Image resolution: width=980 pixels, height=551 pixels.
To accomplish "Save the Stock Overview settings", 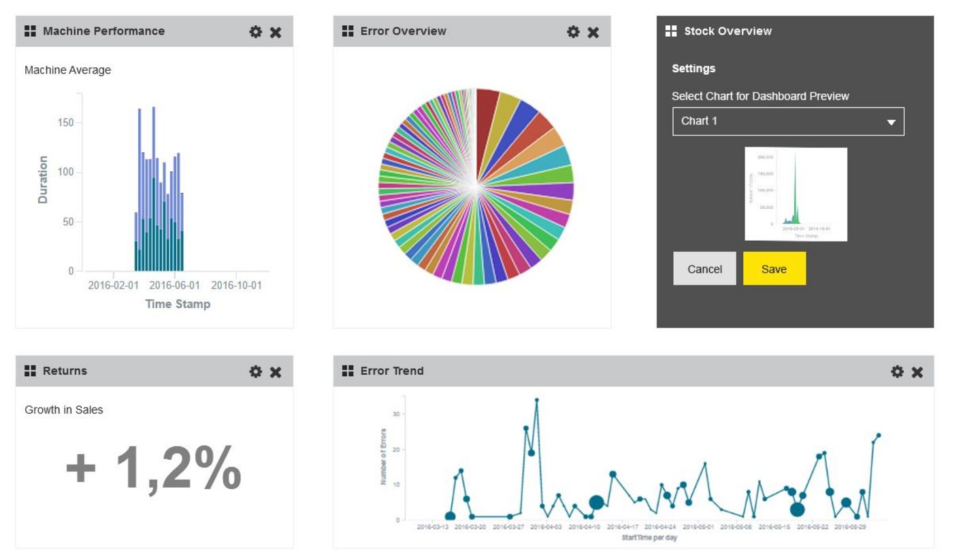I will coord(774,269).
